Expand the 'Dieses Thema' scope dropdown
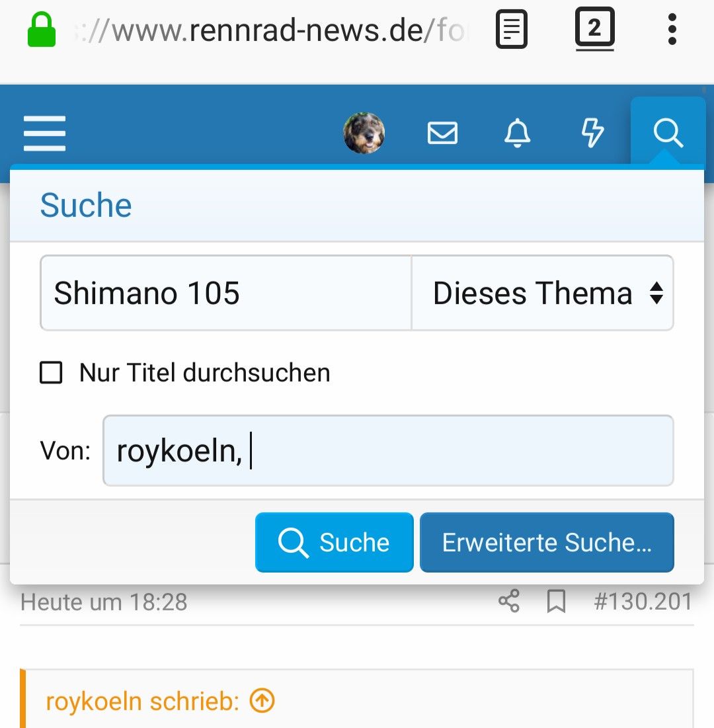The image size is (714, 728). pos(542,293)
